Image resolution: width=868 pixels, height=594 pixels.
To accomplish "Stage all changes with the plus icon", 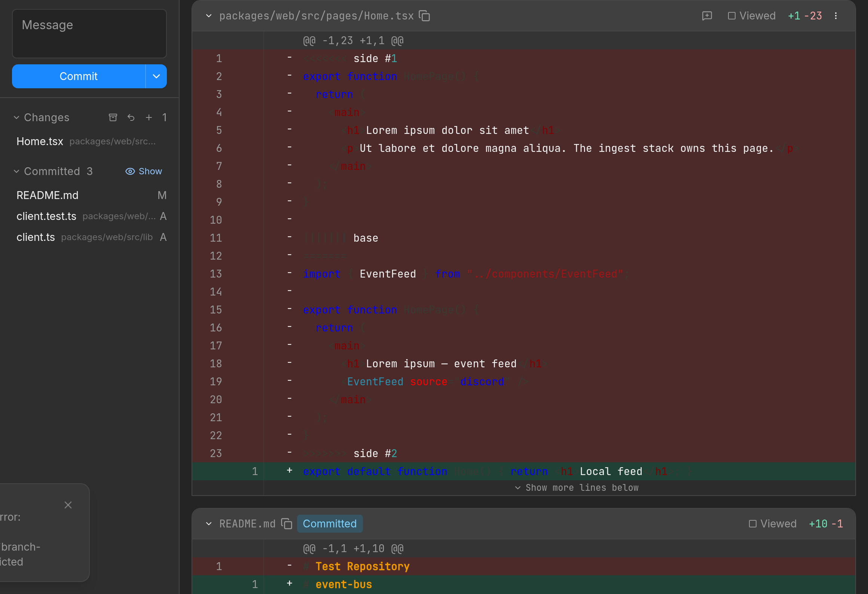I will pyautogui.click(x=149, y=117).
